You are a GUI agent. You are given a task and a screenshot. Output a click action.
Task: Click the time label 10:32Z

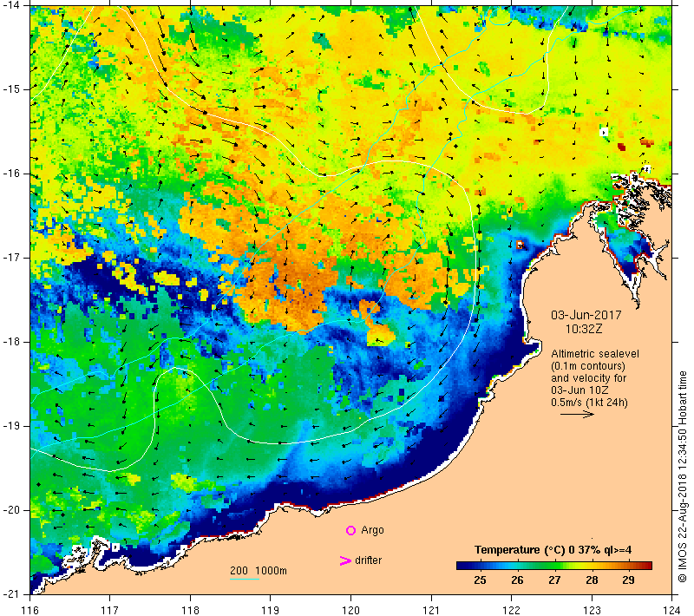pyautogui.click(x=584, y=329)
